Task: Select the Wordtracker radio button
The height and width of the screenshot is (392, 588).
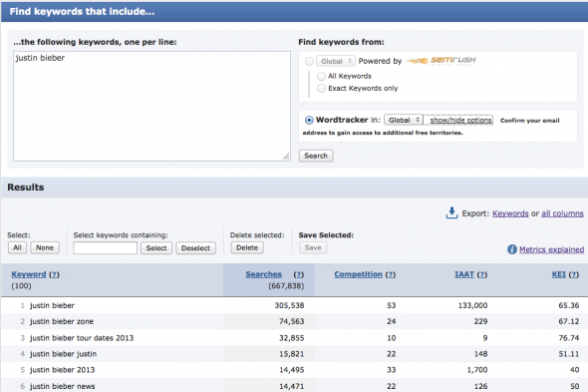Action: tap(309, 120)
